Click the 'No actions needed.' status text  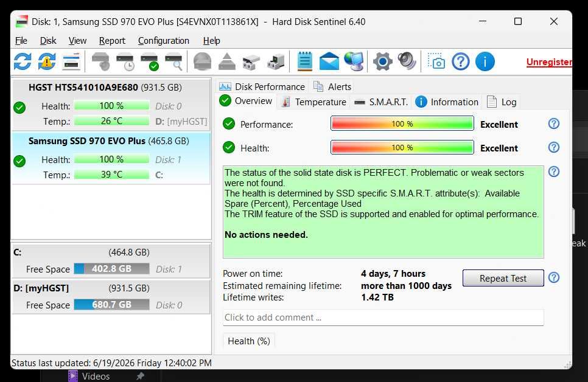pos(266,235)
